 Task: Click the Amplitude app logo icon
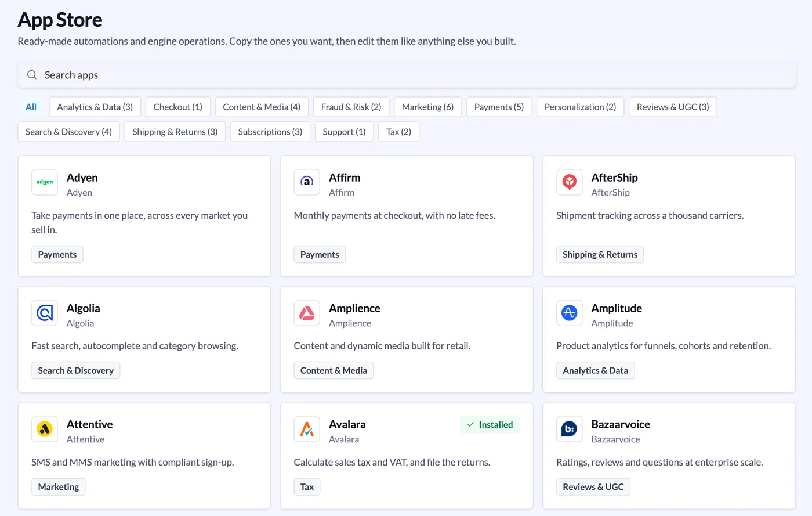(x=570, y=313)
